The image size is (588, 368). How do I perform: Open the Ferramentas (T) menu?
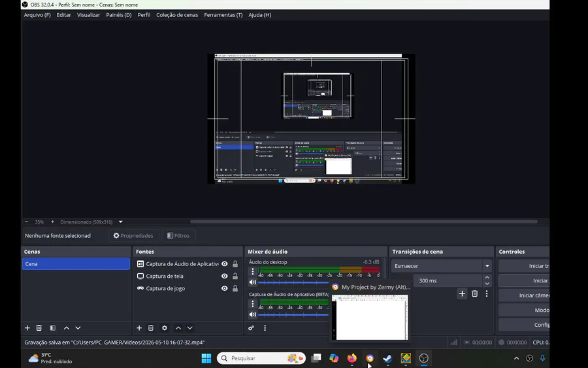[223, 15]
